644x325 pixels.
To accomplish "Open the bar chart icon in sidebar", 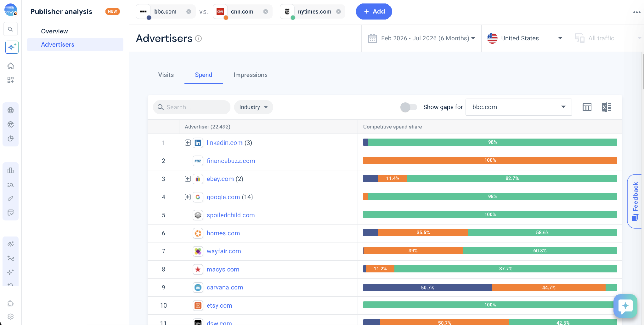I will pos(11,170).
